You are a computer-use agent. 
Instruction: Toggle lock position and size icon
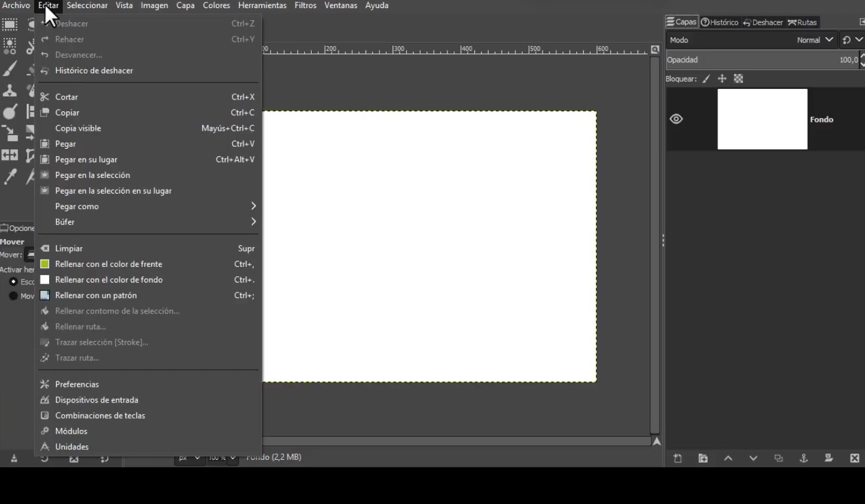(x=722, y=79)
